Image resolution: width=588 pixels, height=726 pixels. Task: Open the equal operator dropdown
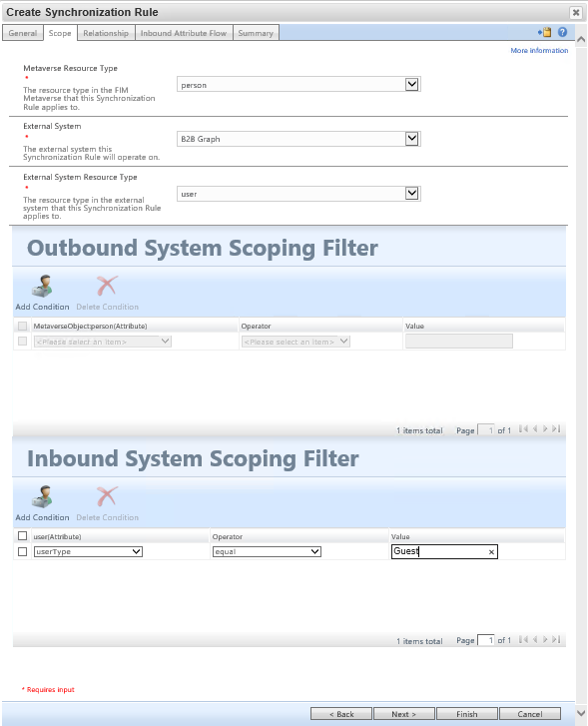(267, 551)
